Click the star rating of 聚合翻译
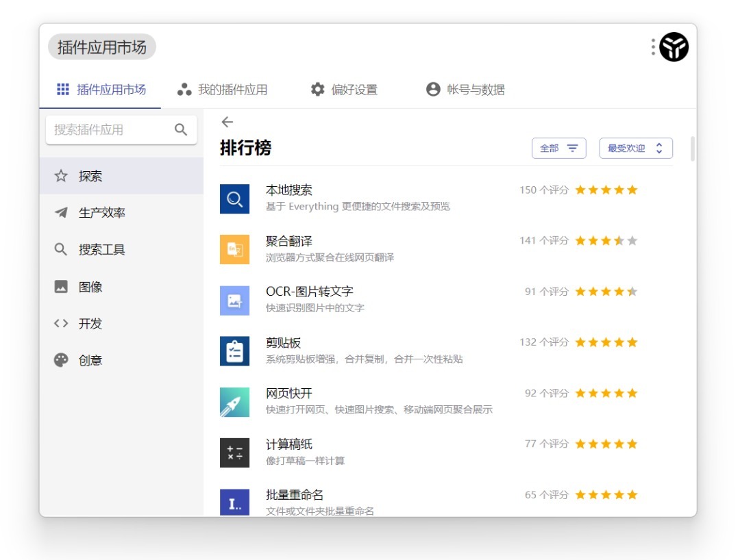The image size is (740, 560). pos(606,241)
